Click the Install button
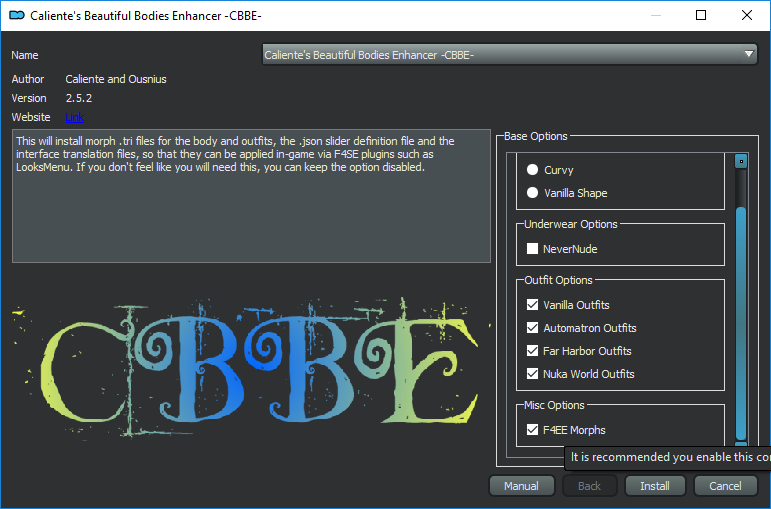771x509 pixels. (654, 486)
